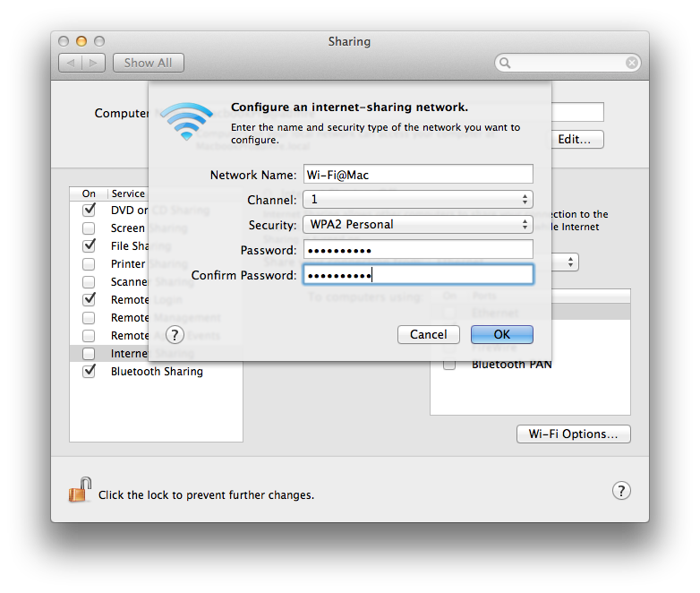Enable the Internet Sharing checkbox
700x593 pixels.
coord(89,354)
